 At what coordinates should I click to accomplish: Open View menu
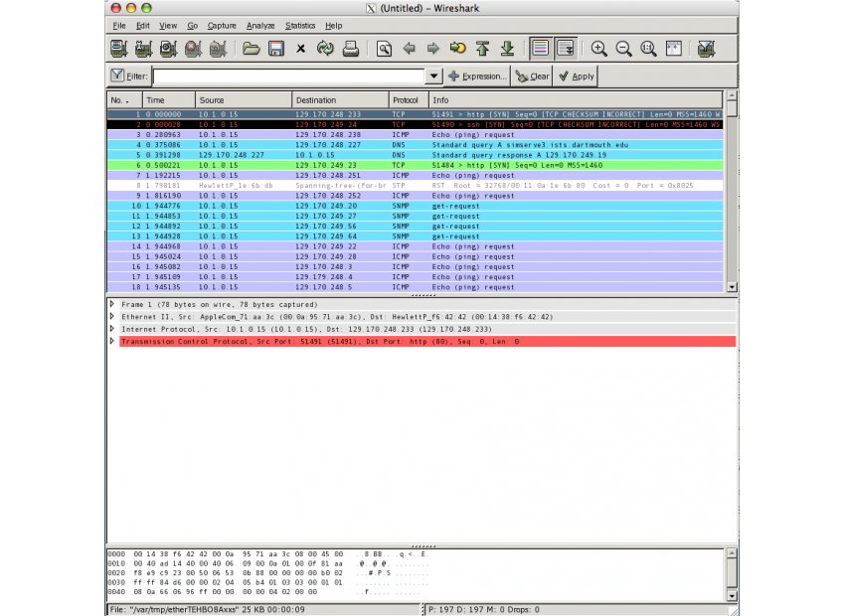point(168,26)
